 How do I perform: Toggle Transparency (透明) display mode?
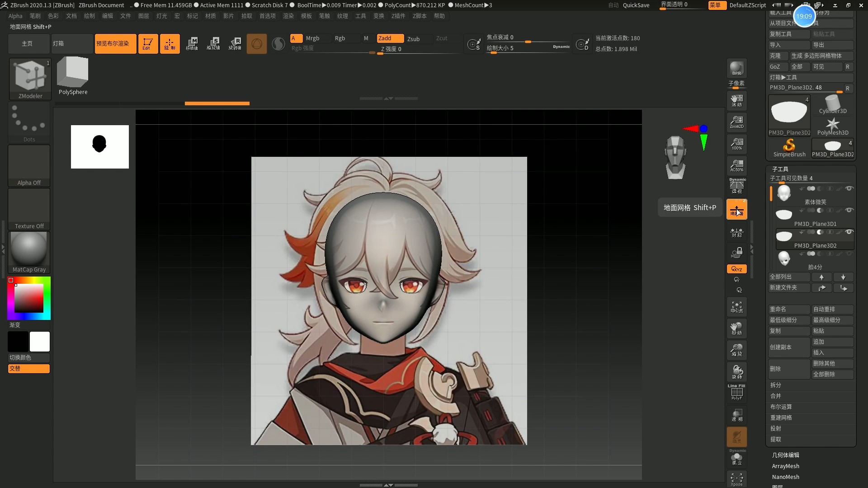click(x=736, y=415)
